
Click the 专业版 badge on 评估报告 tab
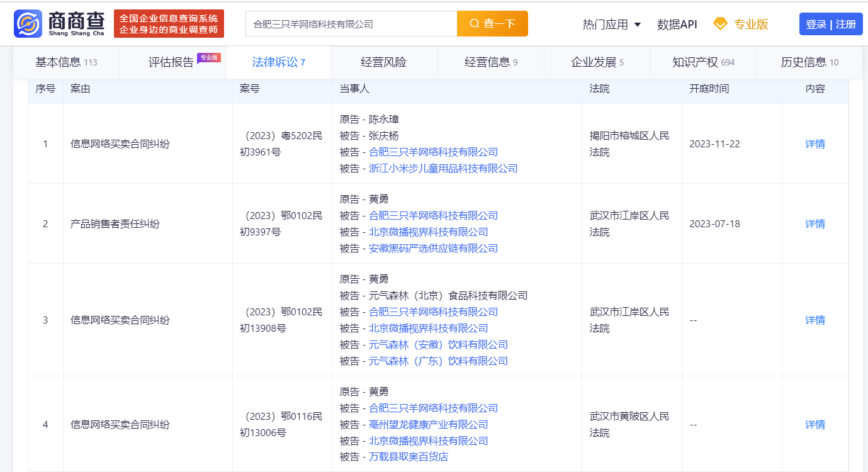pyautogui.click(x=209, y=58)
